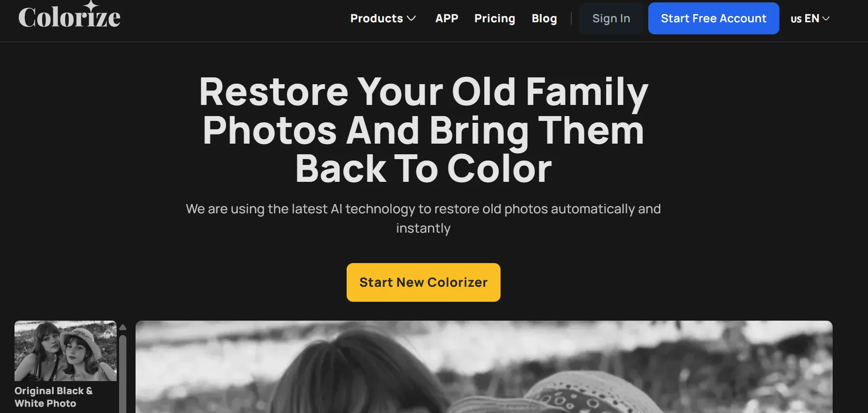Expand the US EN language selector
The height and width of the screenshot is (413, 868).
[x=809, y=18]
